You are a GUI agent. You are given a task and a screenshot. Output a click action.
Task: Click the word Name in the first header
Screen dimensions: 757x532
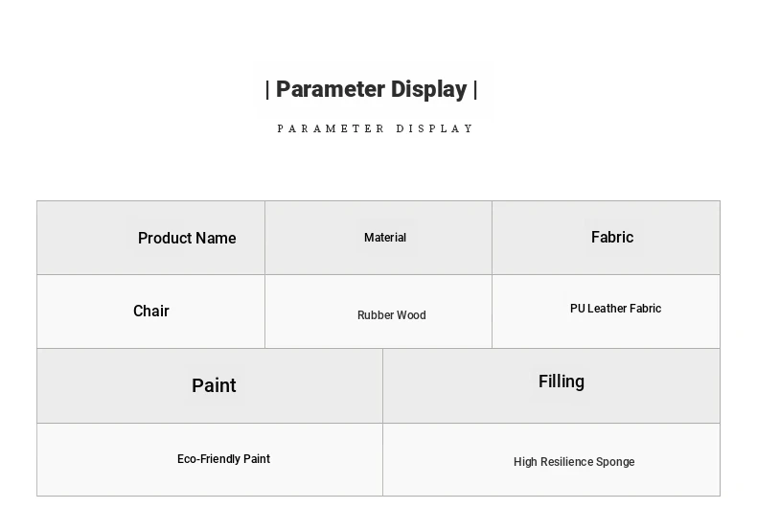point(216,239)
